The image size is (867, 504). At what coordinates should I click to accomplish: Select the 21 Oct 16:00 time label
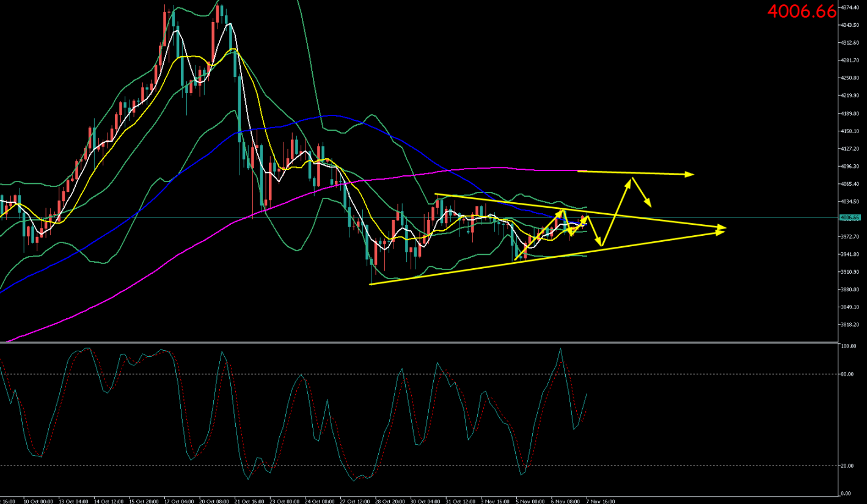249,500
